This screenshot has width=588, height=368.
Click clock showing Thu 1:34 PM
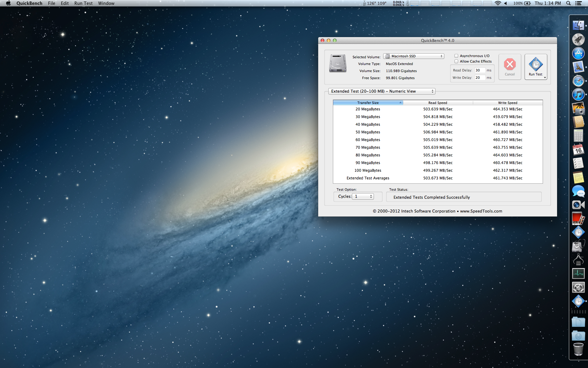(548, 3)
